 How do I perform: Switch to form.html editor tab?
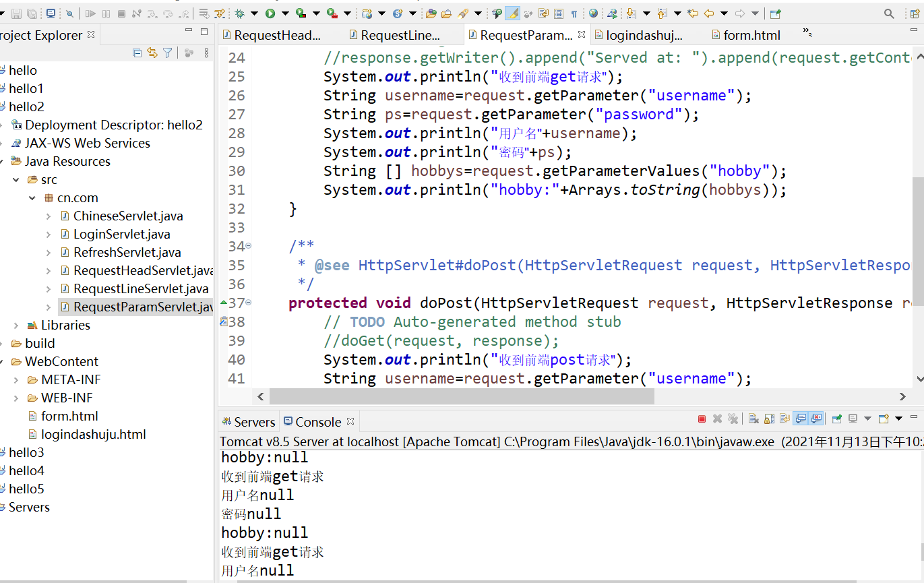tap(745, 35)
